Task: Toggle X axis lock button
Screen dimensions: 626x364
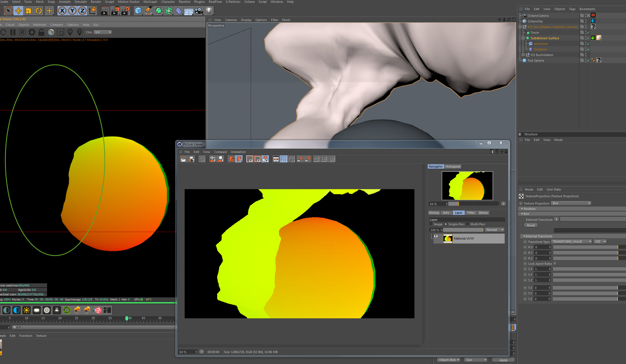Action: click(62, 11)
